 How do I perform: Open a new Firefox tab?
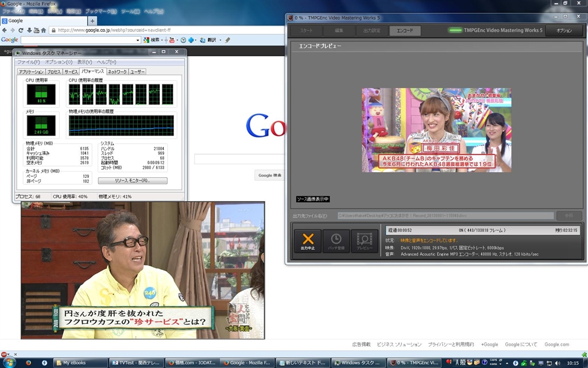click(x=92, y=21)
